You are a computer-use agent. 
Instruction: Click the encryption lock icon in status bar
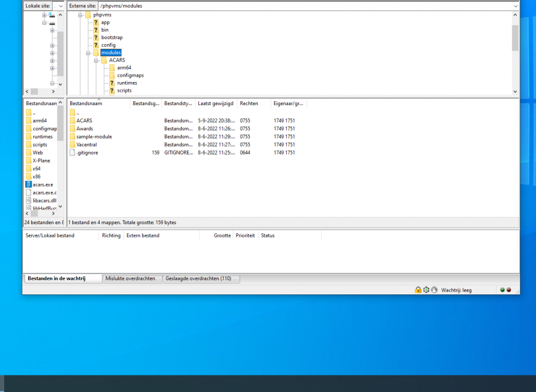(418, 290)
